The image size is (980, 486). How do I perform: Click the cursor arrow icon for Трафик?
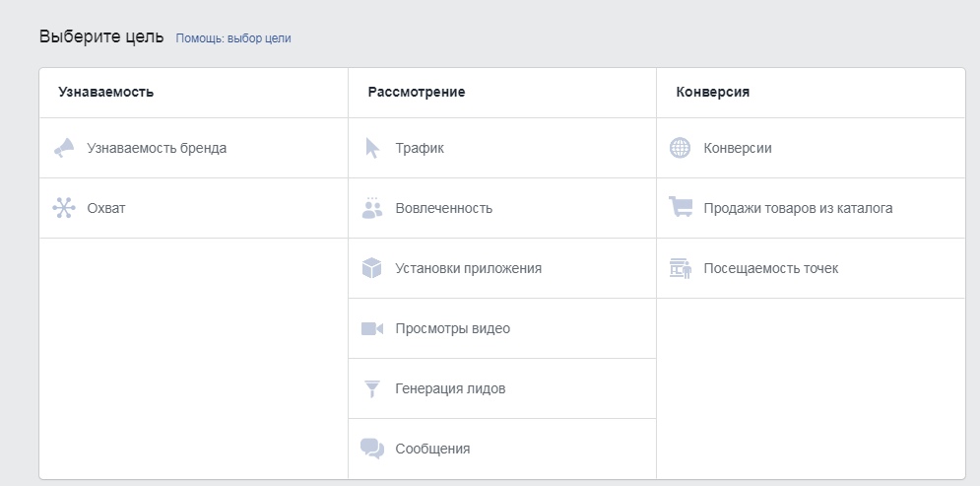click(372, 148)
